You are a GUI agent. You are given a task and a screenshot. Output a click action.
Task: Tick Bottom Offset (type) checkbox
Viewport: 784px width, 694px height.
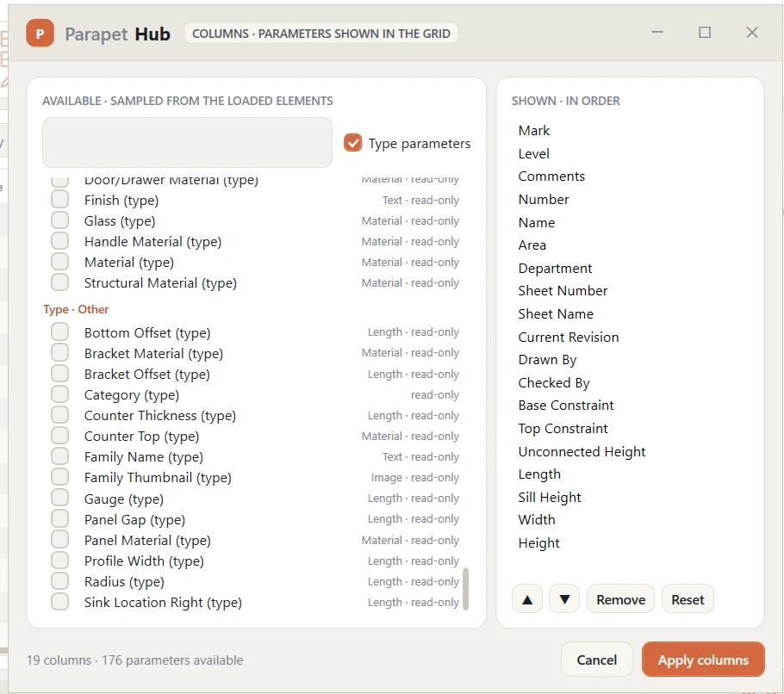60,332
